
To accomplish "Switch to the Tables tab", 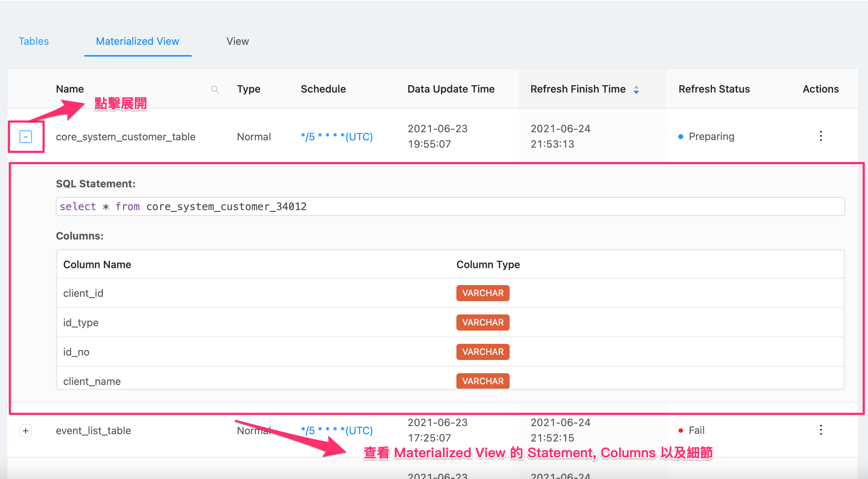I will [x=34, y=41].
